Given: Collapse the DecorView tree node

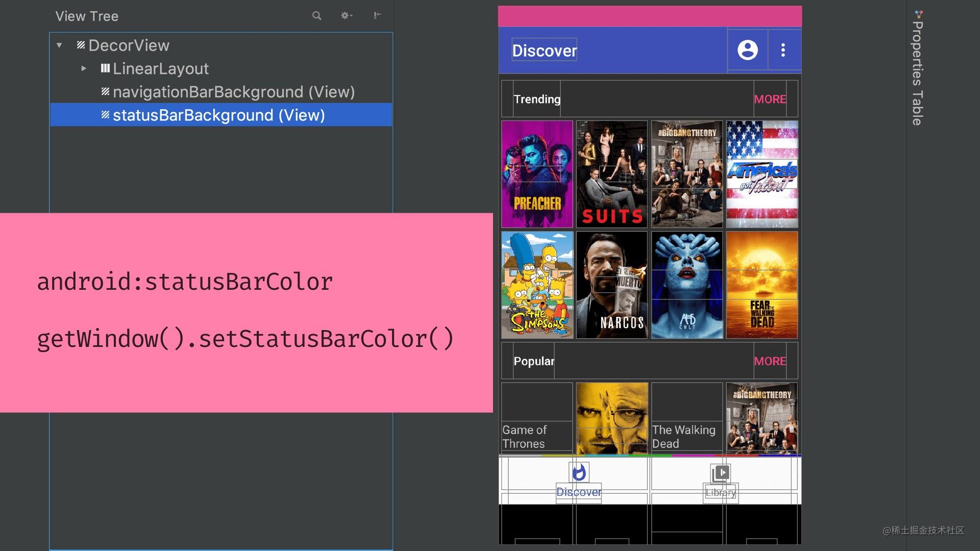Looking at the screenshot, I should pyautogui.click(x=59, y=45).
